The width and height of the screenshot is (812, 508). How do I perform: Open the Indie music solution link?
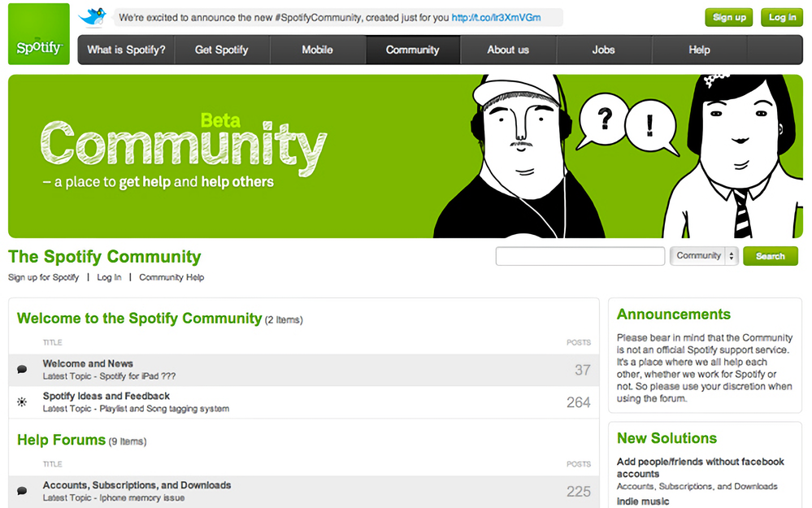click(643, 501)
